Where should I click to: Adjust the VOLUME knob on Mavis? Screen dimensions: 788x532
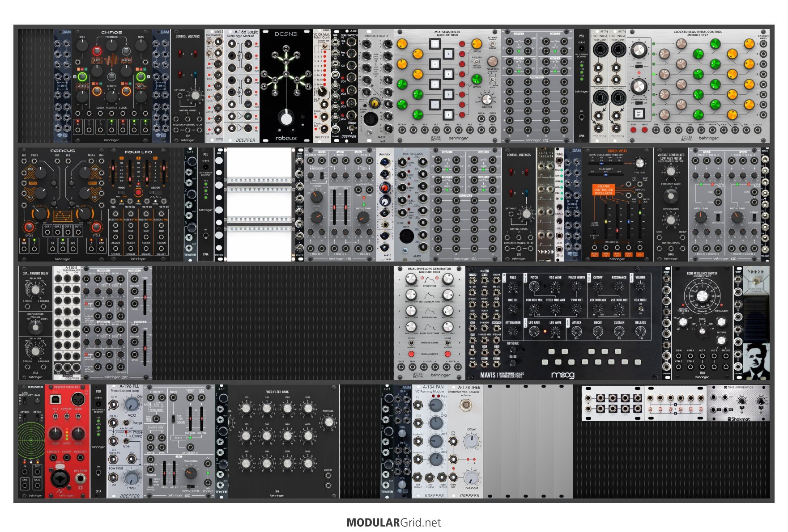click(640, 287)
